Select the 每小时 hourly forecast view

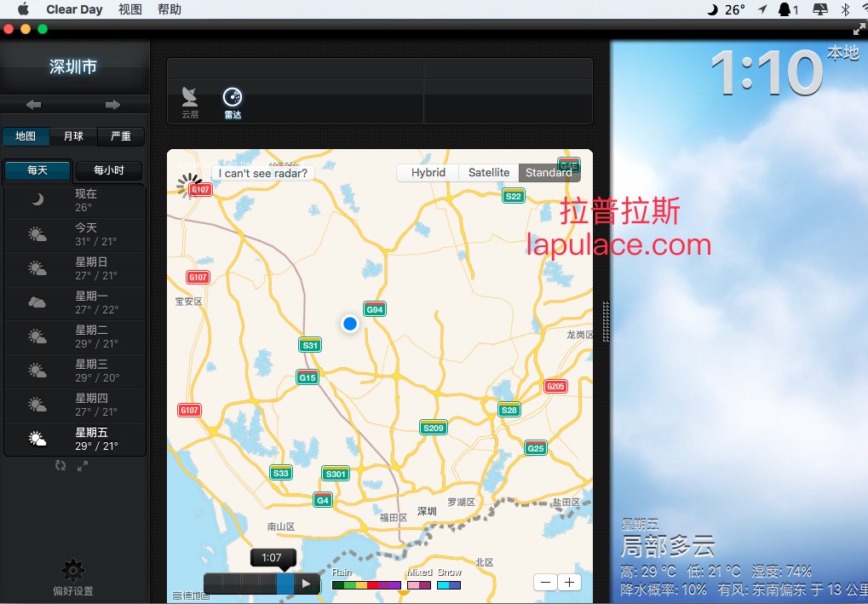pos(108,170)
